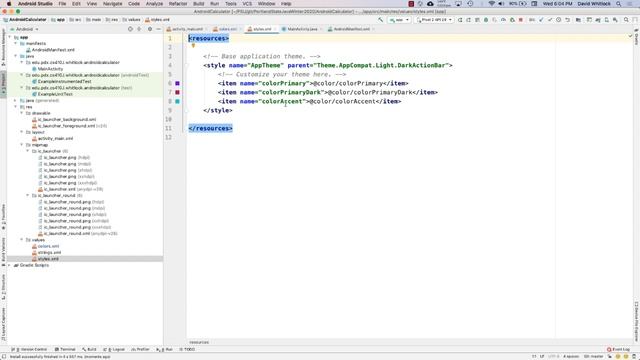
Task: Click the scroll-from-source target icon
Action: 130,29
